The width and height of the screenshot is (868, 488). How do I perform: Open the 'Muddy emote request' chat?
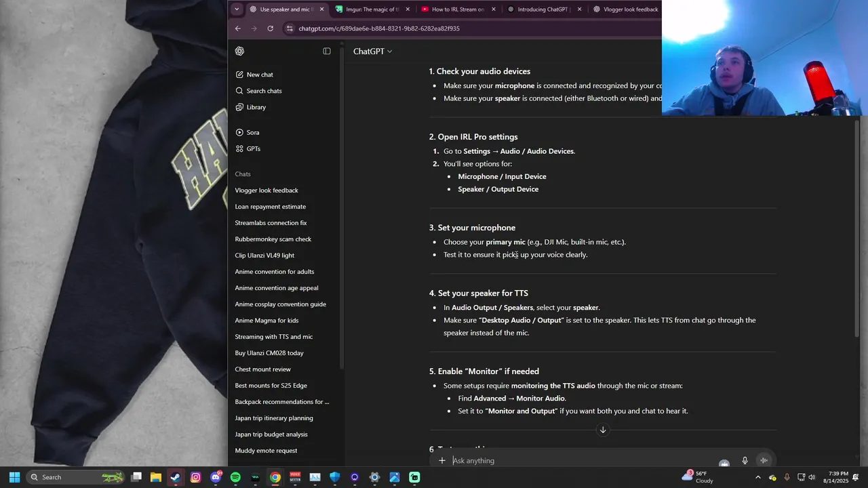(x=266, y=451)
